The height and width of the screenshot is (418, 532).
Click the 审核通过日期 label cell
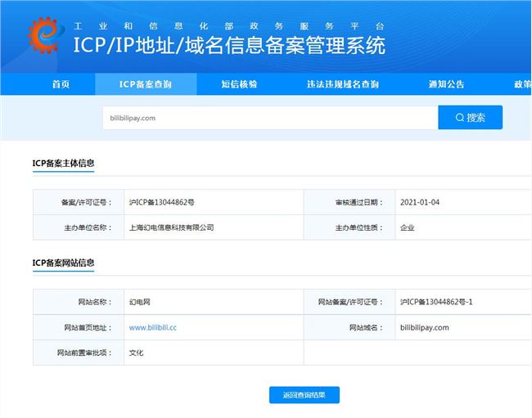coord(349,202)
